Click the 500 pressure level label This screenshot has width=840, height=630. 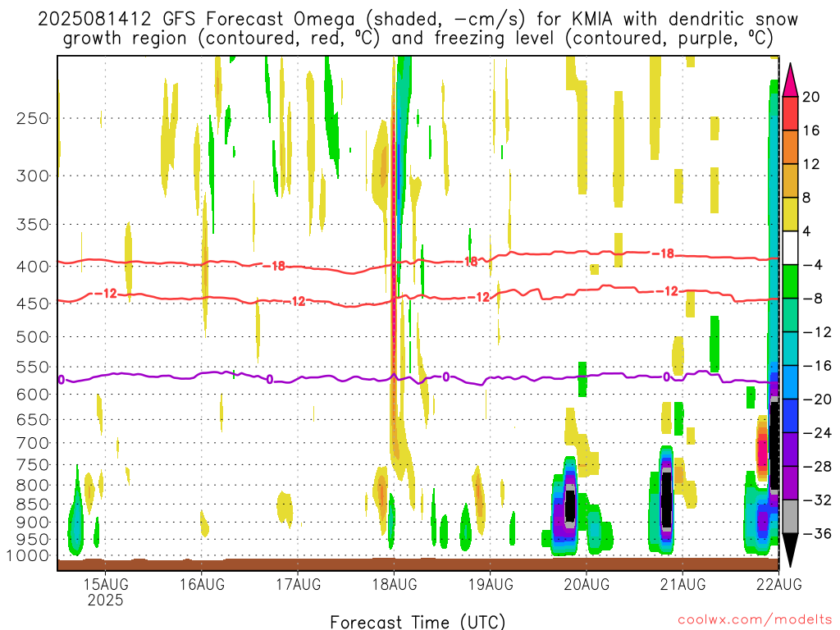point(33,337)
